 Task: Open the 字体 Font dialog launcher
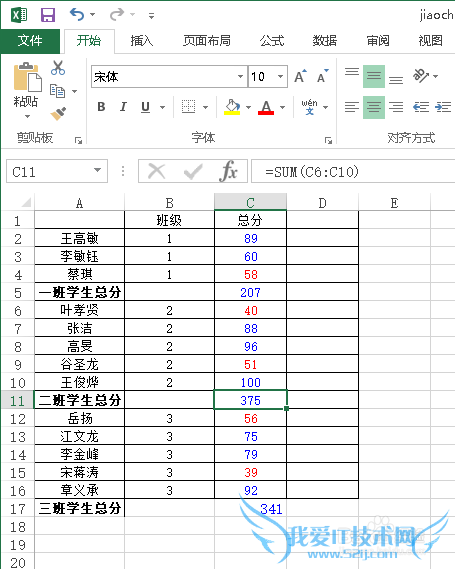click(328, 140)
